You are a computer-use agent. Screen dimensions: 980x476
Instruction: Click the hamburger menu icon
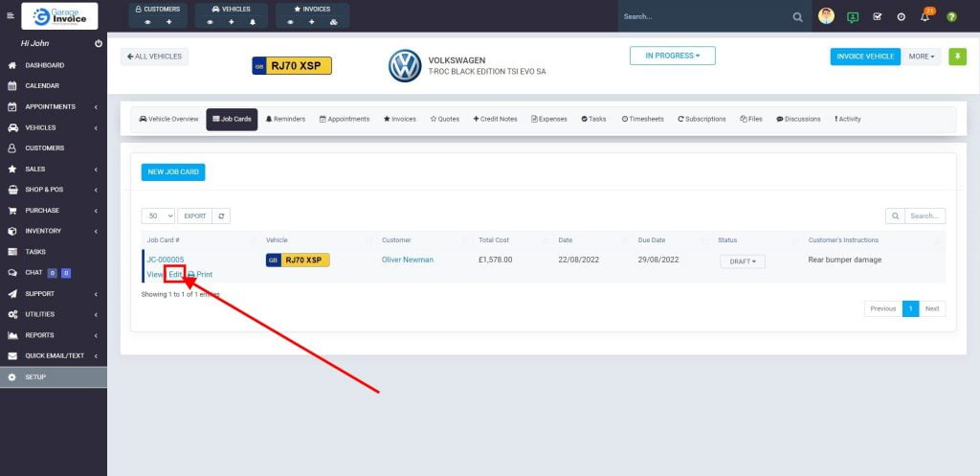click(x=11, y=16)
